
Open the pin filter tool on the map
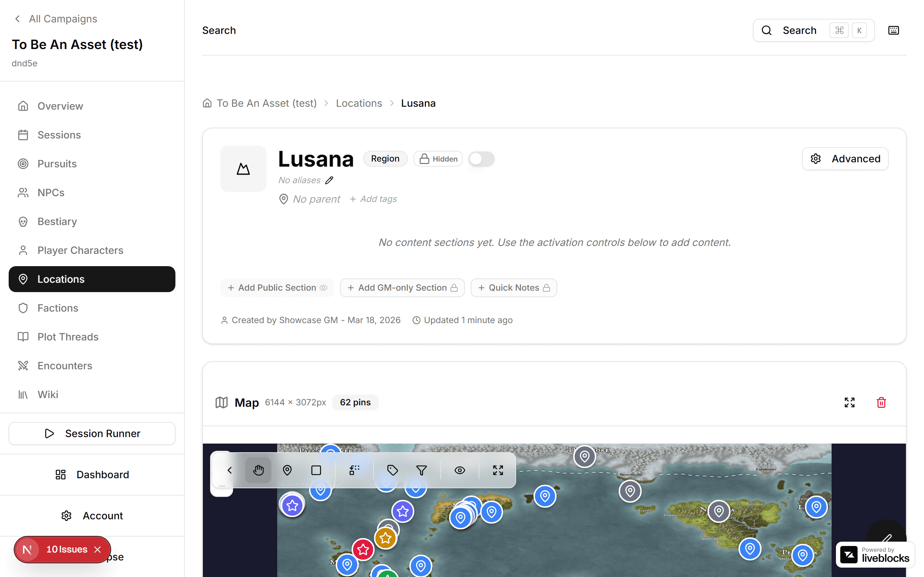coord(421,470)
